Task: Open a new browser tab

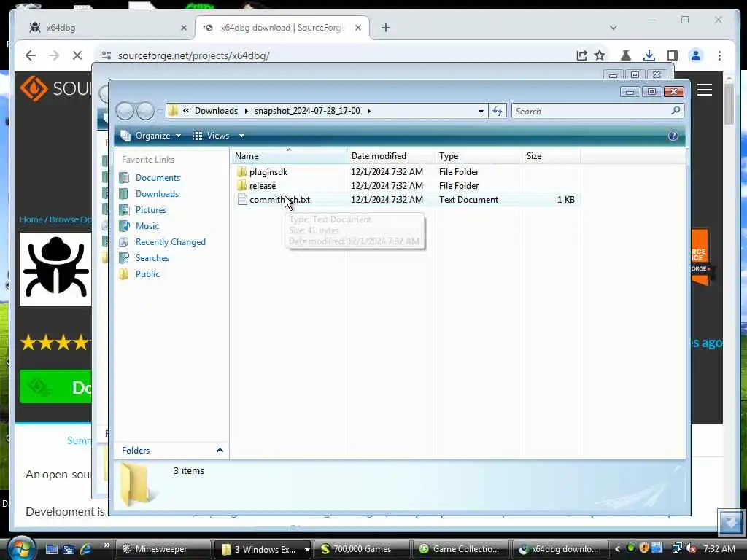Action: 385,28
